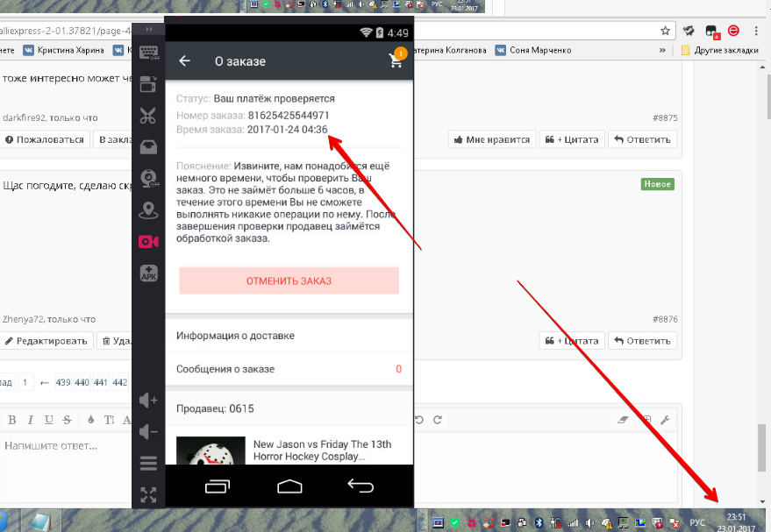Toggle the emulator keyboard icon
This screenshot has width=771, height=532.
tap(148, 52)
